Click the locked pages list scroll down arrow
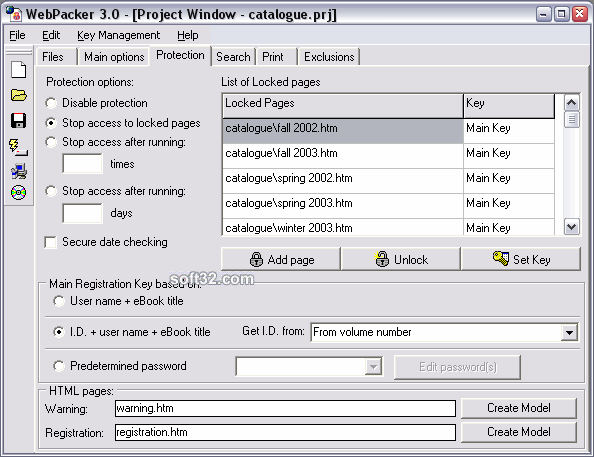 [571, 227]
